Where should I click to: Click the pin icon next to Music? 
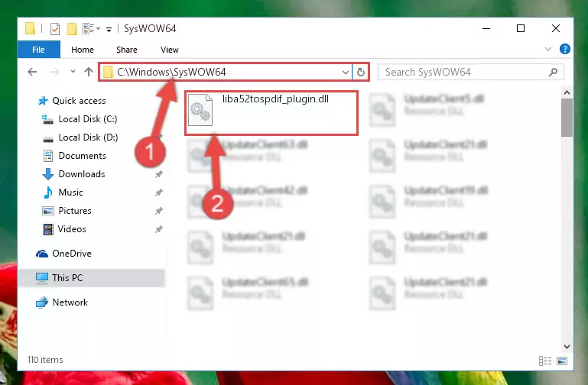coord(159,192)
